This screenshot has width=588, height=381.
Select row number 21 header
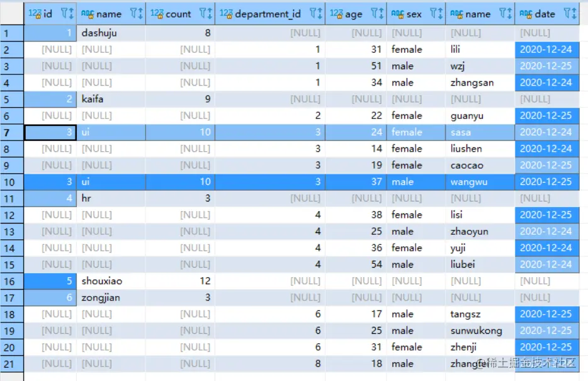point(12,364)
